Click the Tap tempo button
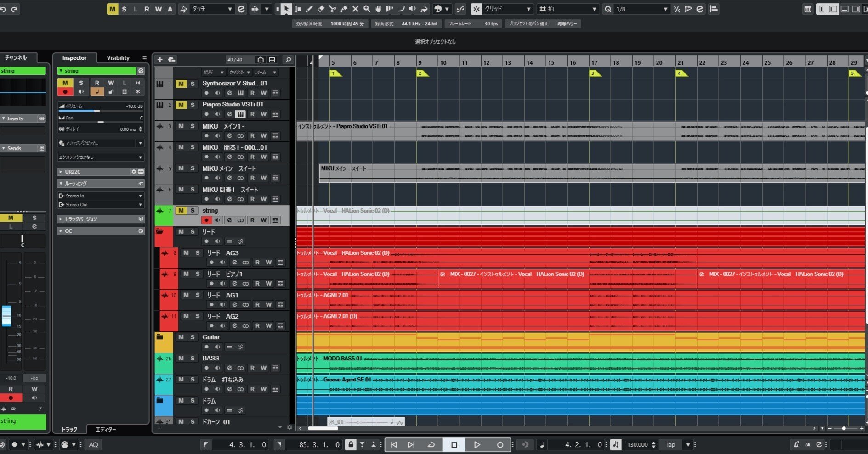The image size is (868, 454). (x=670, y=444)
